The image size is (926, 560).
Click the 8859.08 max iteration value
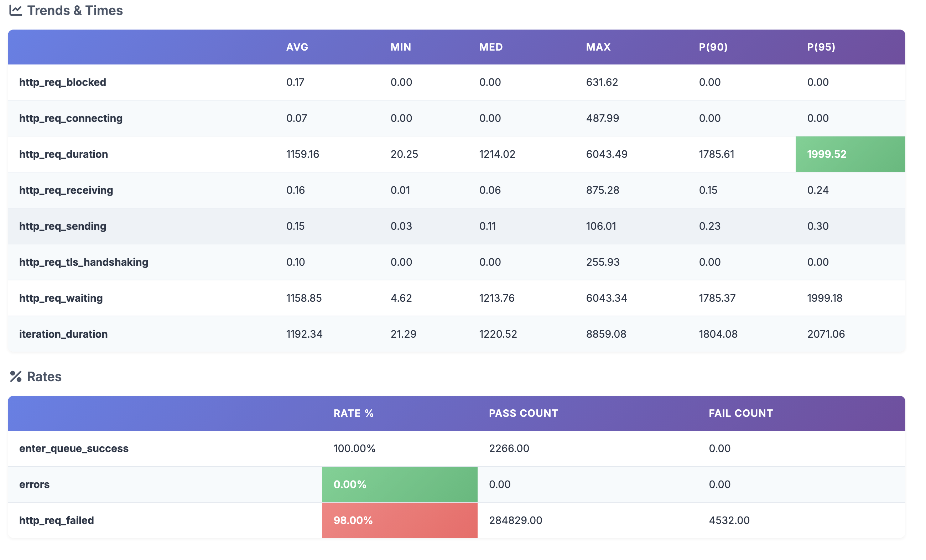coord(606,334)
